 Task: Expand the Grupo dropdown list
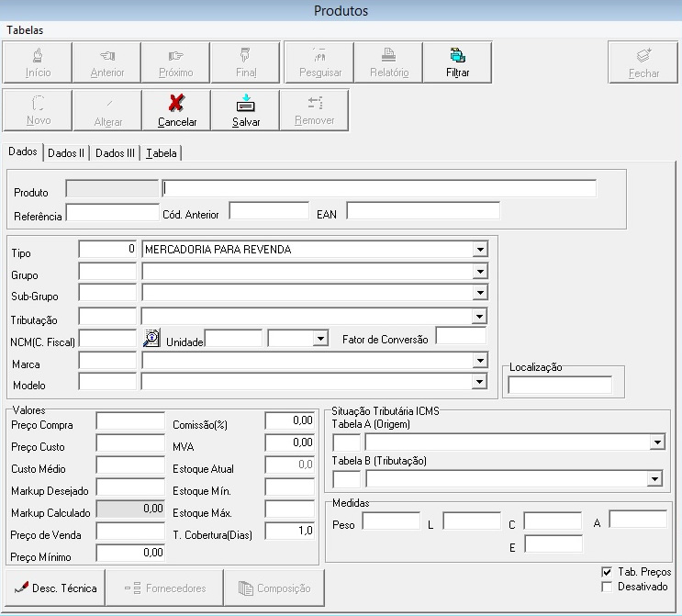(480, 272)
